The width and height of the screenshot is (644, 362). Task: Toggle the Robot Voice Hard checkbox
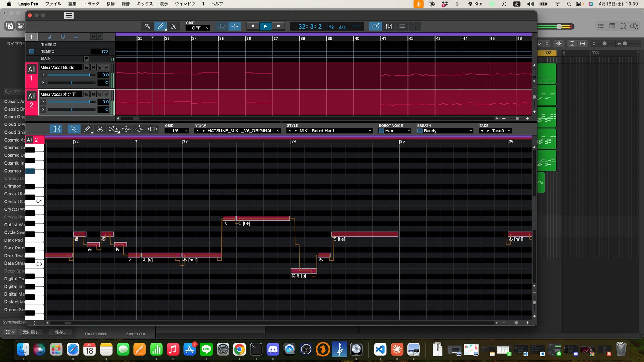[x=382, y=131]
